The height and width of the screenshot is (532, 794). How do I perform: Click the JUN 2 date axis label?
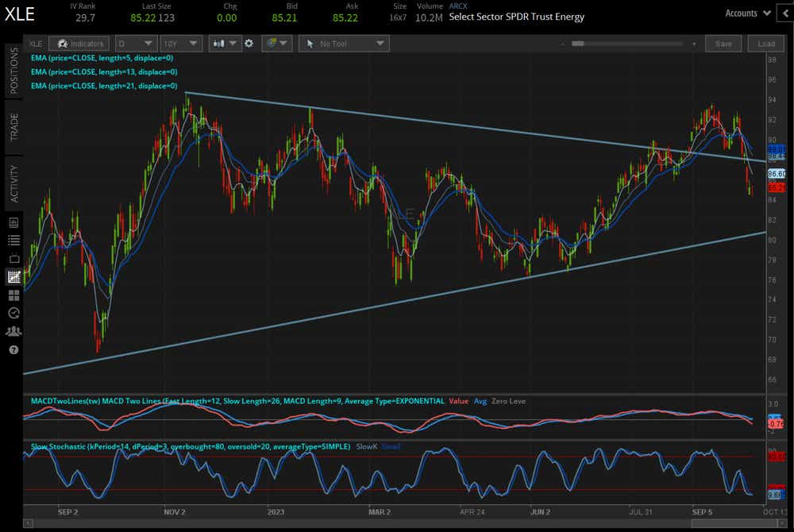(540, 512)
